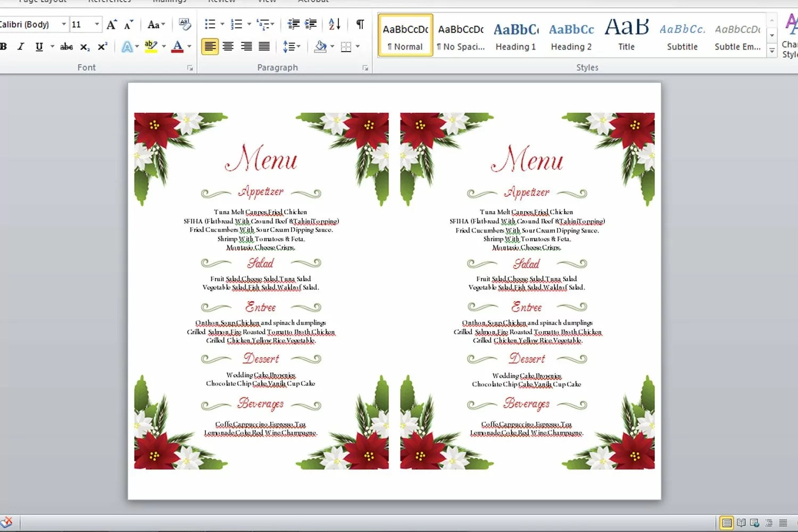Apply red font color

[x=178, y=47]
